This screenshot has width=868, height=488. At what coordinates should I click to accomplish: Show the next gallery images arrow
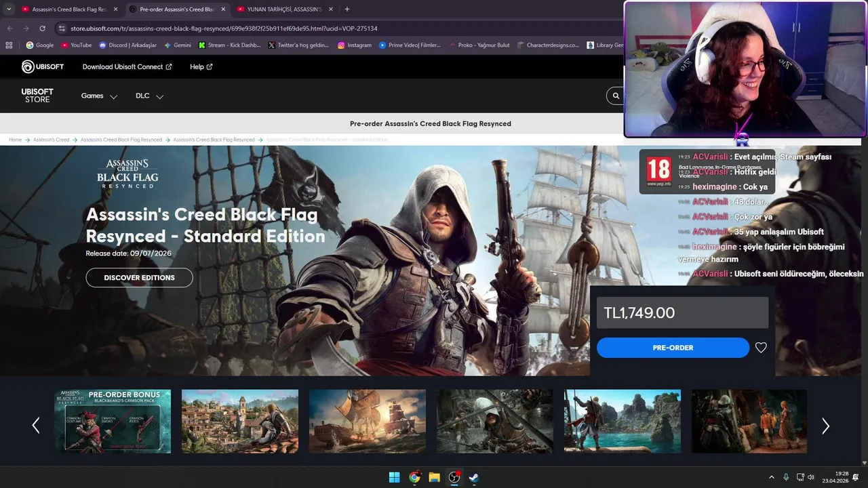tap(825, 426)
